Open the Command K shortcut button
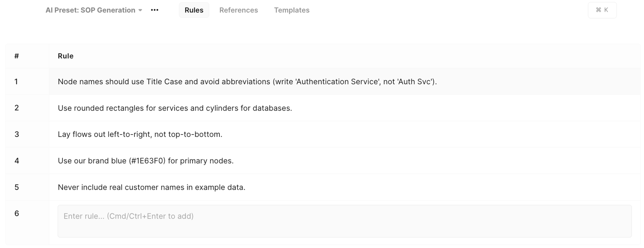This screenshot has width=644, height=248. (x=602, y=10)
